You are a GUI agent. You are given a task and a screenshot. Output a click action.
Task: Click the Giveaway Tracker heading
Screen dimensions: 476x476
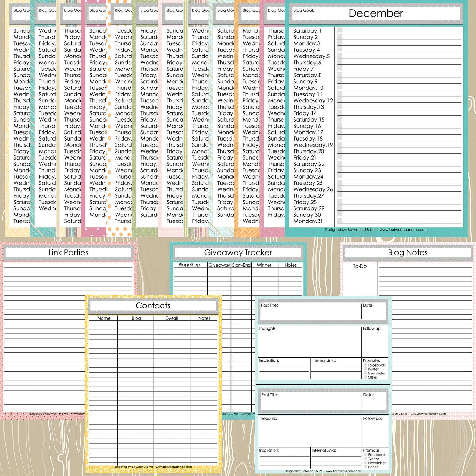pos(238,253)
